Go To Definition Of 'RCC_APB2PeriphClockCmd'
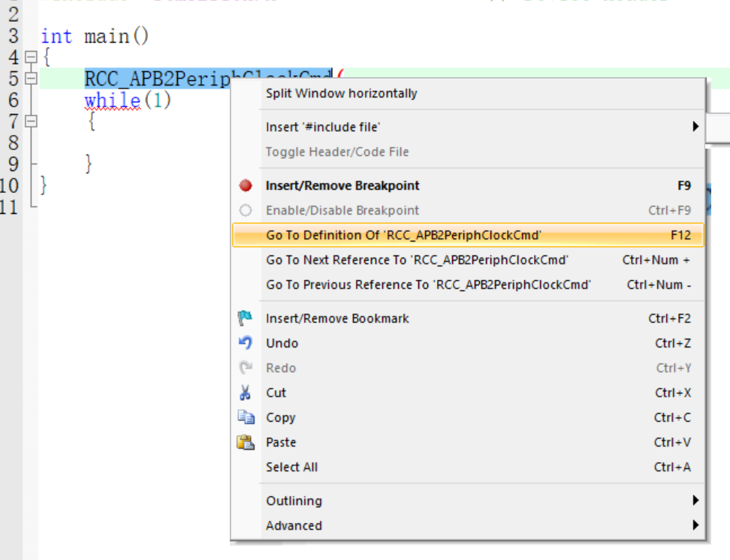 coord(469,235)
